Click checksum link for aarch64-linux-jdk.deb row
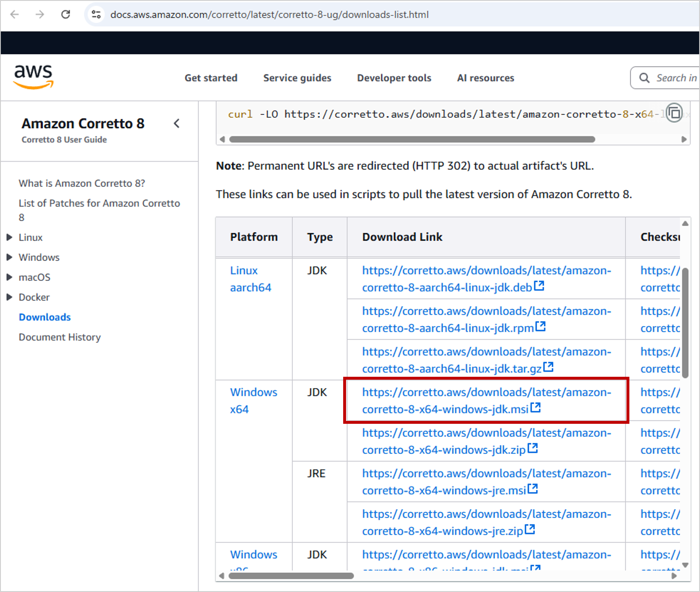The image size is (700, 592). pos(660,279)
